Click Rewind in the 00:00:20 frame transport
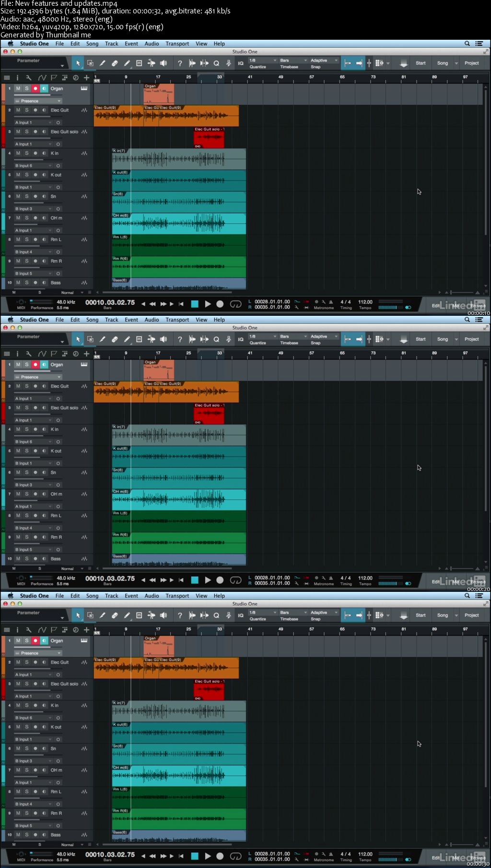Viewport: 491px width, 868px height. tap(152, 580)
